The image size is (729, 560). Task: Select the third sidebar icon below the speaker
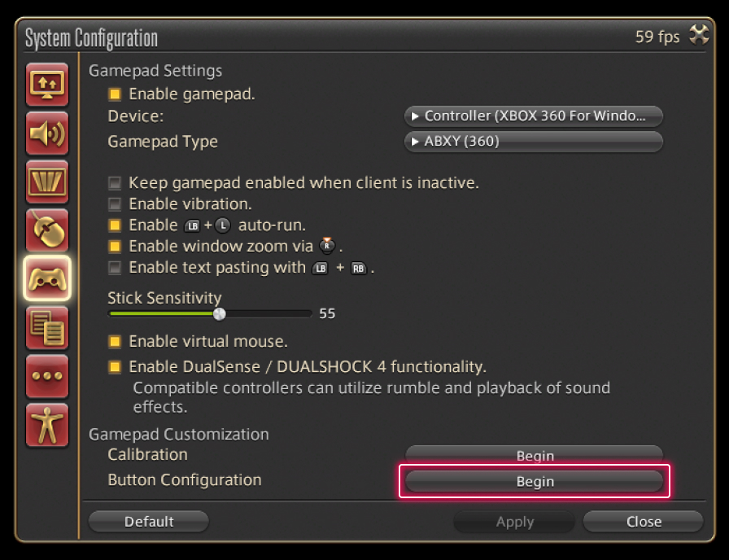(47, 182)
